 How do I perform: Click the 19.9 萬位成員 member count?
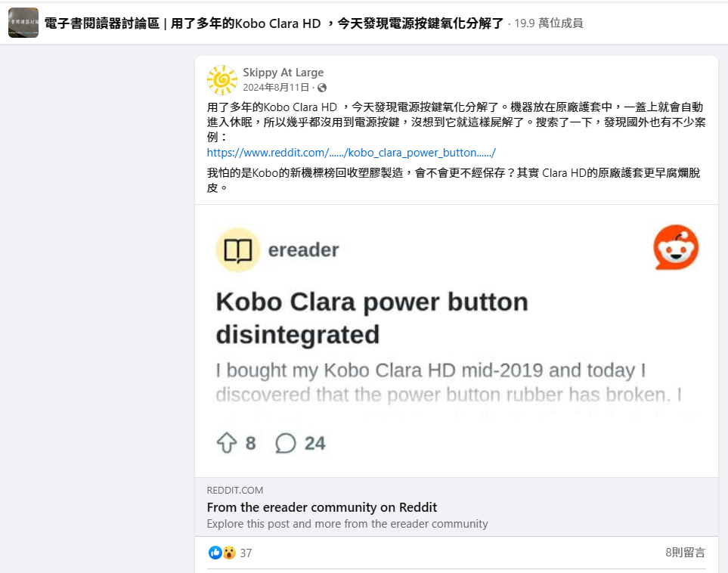pyautogui.click(x=548, y=23)
